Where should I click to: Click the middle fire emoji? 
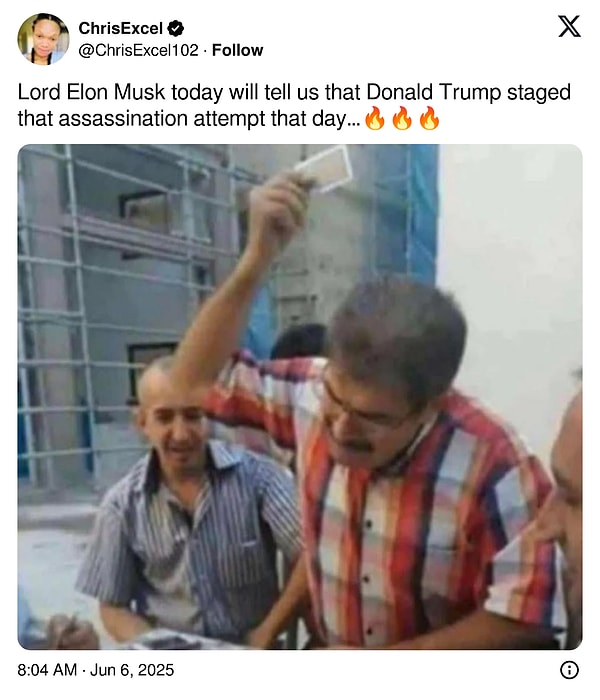[402, 119]
